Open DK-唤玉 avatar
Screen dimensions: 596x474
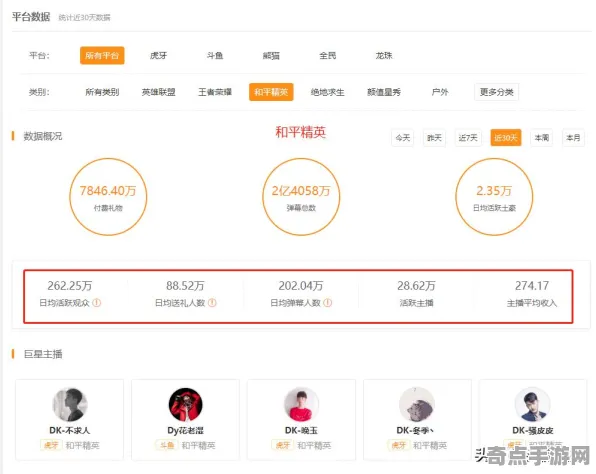[301, 404]
